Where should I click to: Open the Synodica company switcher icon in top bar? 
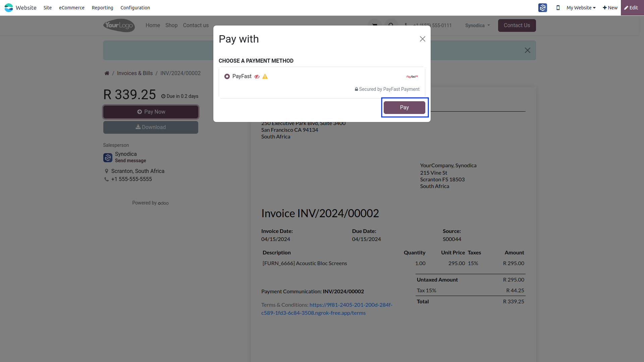543,8
